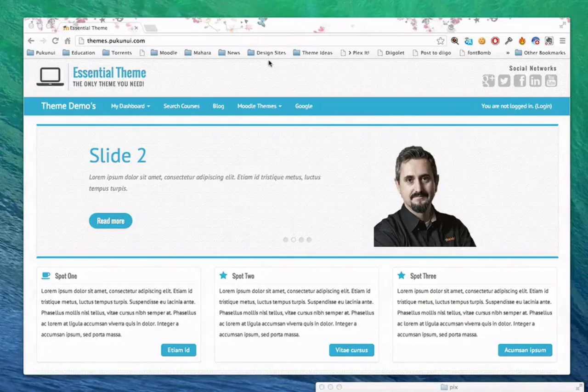The width and height of the screenshot is (588, 392).
Task: Bookmark this page with the star icon
Action: pyautogui.click(x=441, y=41)
